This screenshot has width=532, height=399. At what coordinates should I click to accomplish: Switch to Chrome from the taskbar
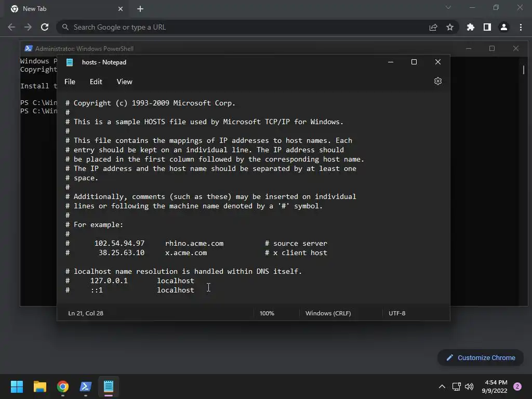(x=63, y=387)
